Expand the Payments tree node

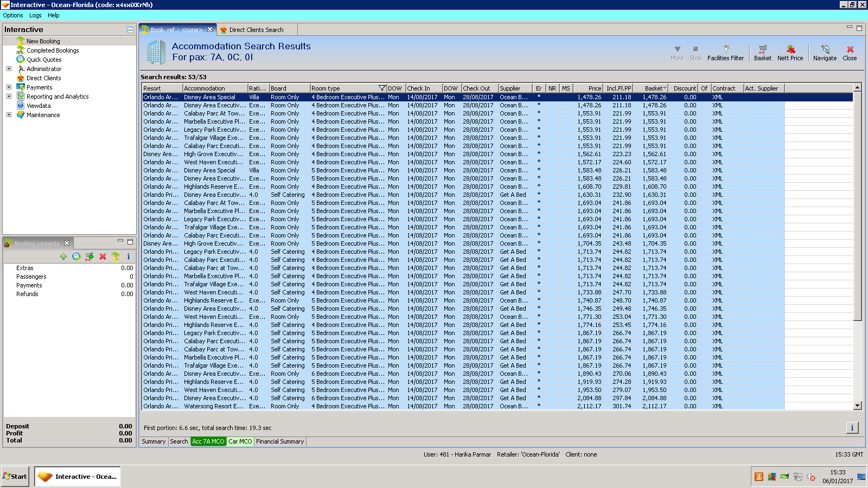[9, 87]
